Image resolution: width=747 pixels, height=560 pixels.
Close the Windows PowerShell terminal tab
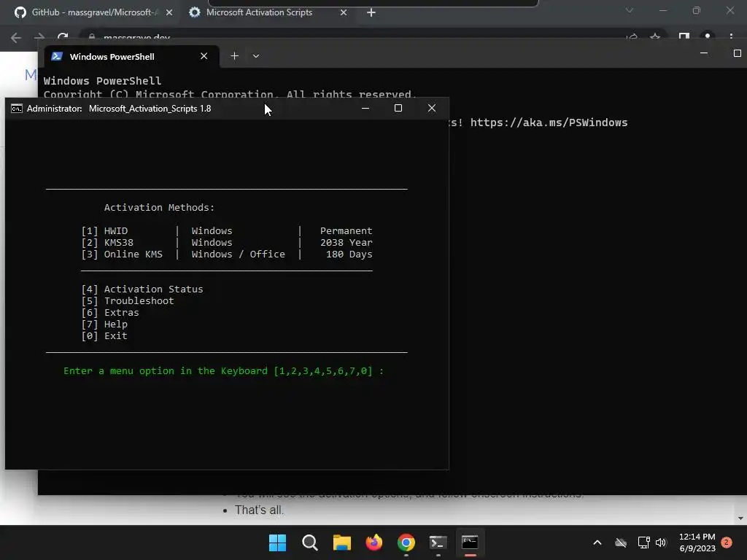[x=204, y=56]
